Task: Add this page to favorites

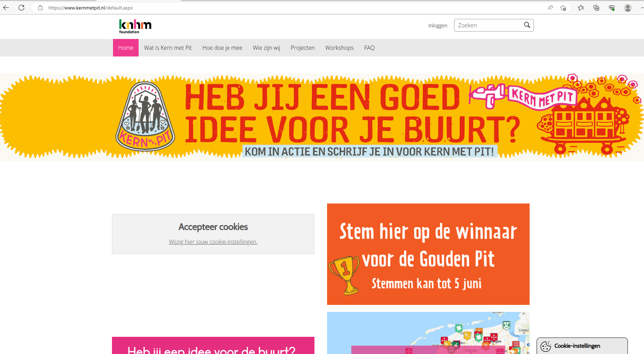Action: coord(563,8)
